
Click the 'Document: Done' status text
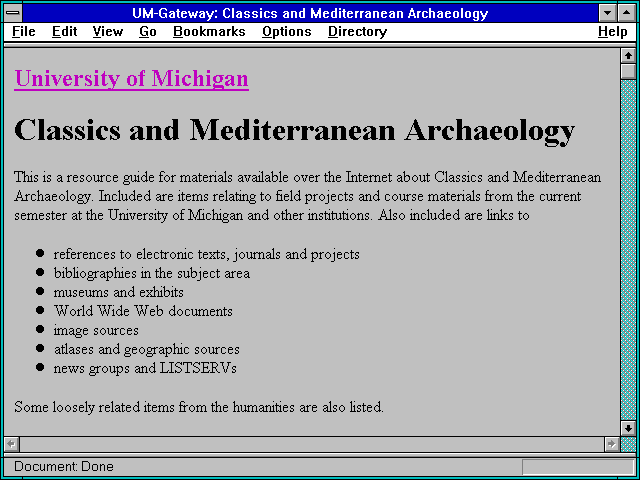[64, 466]
